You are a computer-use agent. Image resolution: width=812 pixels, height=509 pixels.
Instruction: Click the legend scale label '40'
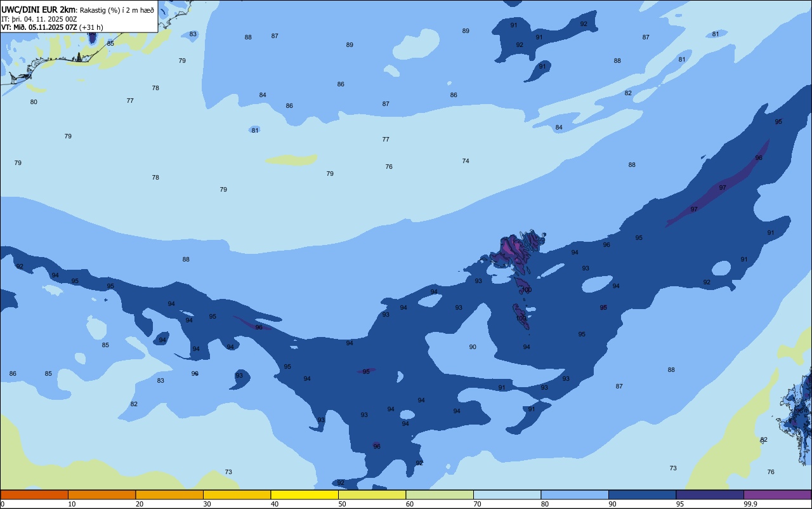point(275,504)
